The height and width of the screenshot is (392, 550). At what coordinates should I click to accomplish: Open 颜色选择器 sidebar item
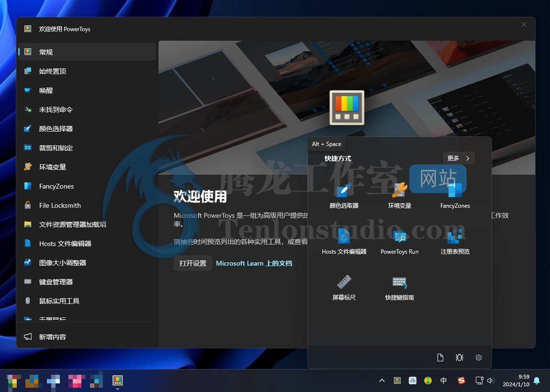point(87,129)
